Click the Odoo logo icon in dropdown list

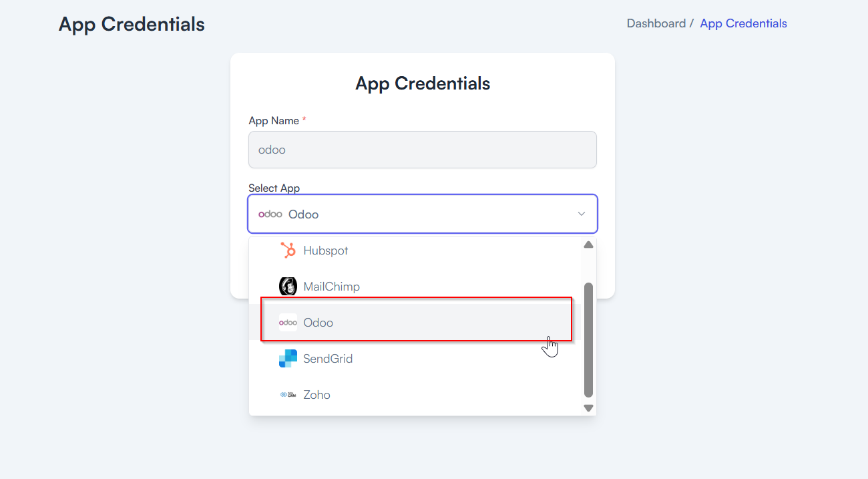point(288,323)
